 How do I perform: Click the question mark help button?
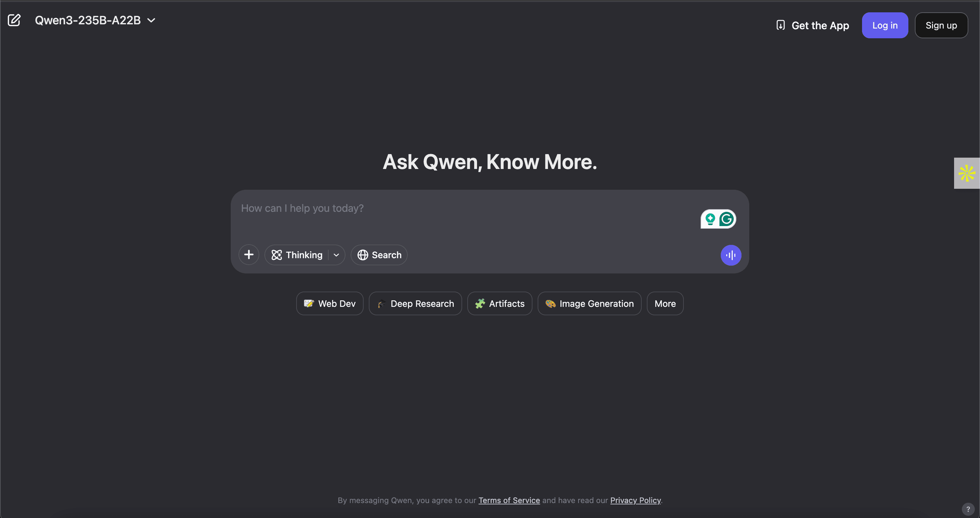pos(968,509)
